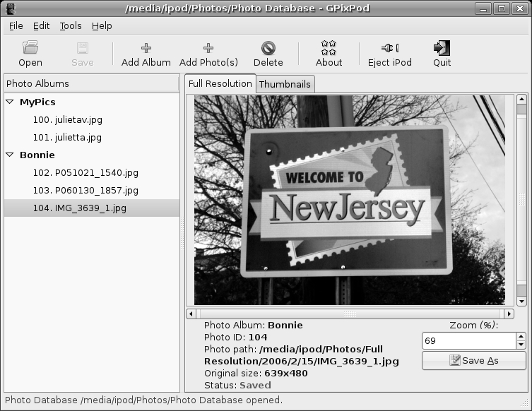Click the vertical scrollbar down arrow
Viewport: 532px width, 411px height.
pyautogui.click(x=521, y=301)
